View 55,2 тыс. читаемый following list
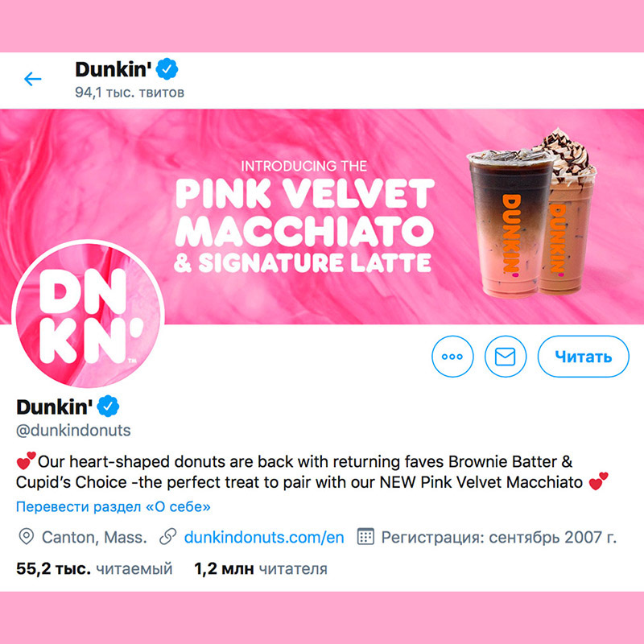Viewport: 644px width, 644px height. coord(94,569)
